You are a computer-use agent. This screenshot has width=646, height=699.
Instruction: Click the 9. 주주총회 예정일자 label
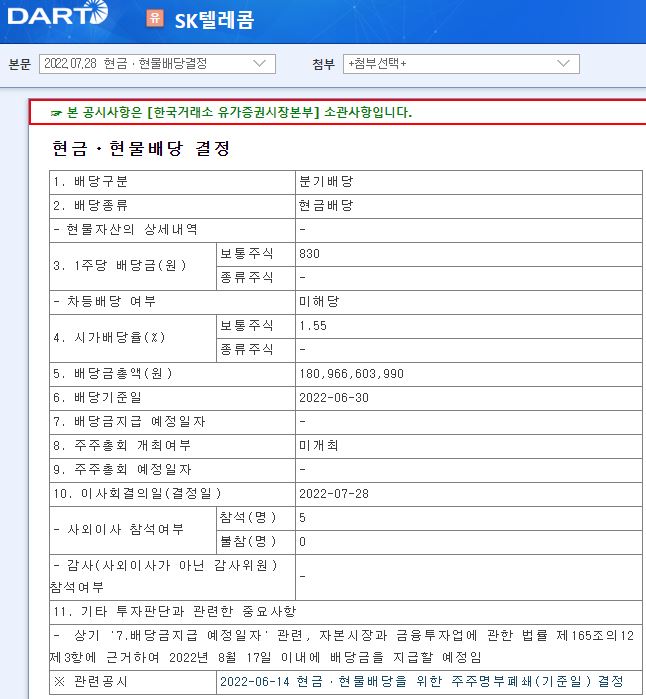pos(122,470)
